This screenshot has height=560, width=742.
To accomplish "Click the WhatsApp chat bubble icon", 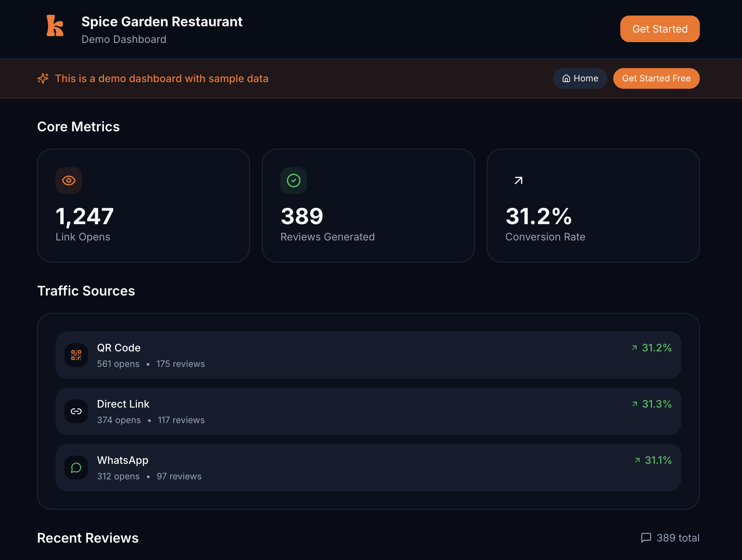I will click(x=76, y=468).
